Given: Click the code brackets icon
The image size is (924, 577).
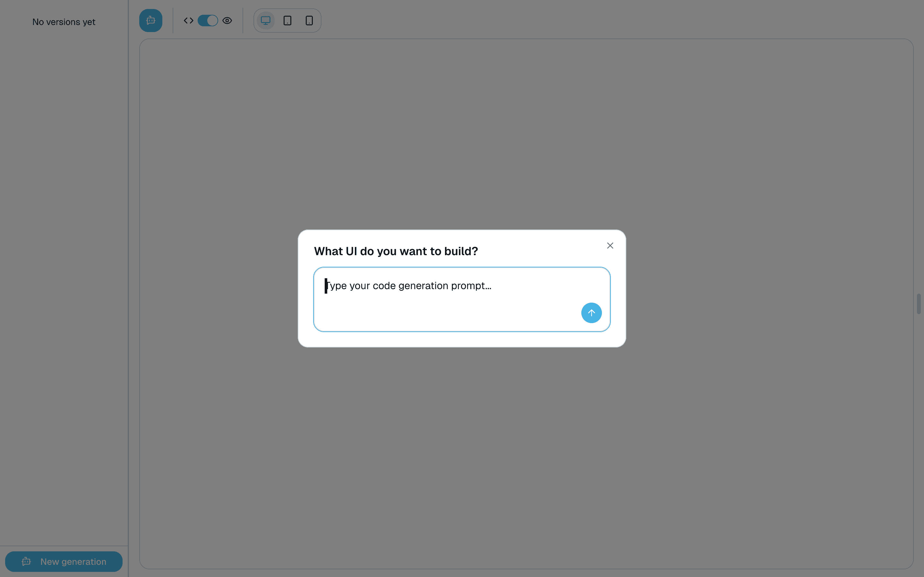Looking at the screenshot, I should click(188, 21).
